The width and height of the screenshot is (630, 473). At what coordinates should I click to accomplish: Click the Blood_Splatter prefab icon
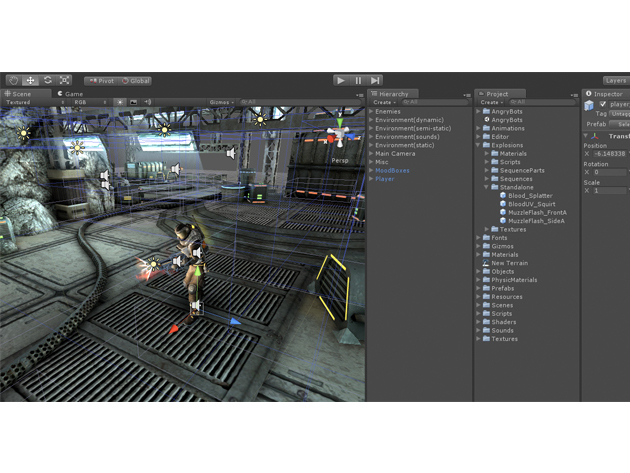click(503, 195)
